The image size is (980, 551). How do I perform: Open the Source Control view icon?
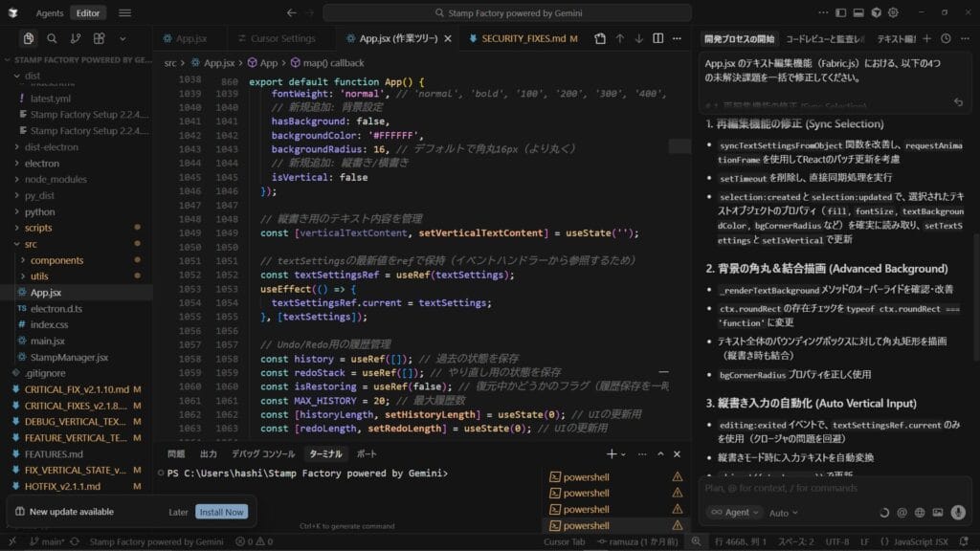76,39
